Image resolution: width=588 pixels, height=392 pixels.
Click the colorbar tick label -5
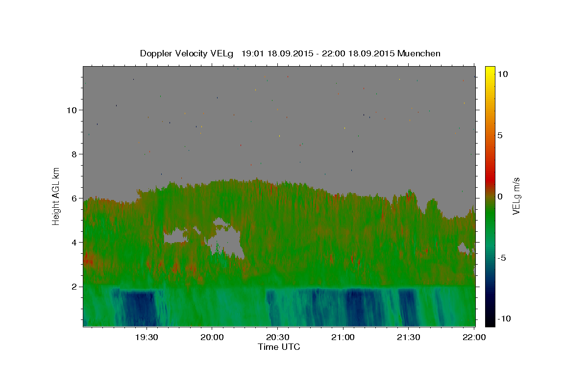[x=501, y=258]
